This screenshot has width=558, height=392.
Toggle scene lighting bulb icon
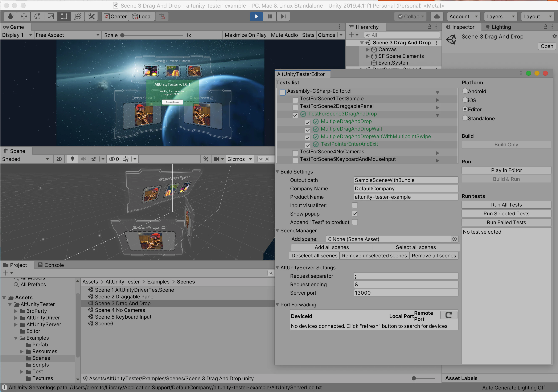(72, 159)
